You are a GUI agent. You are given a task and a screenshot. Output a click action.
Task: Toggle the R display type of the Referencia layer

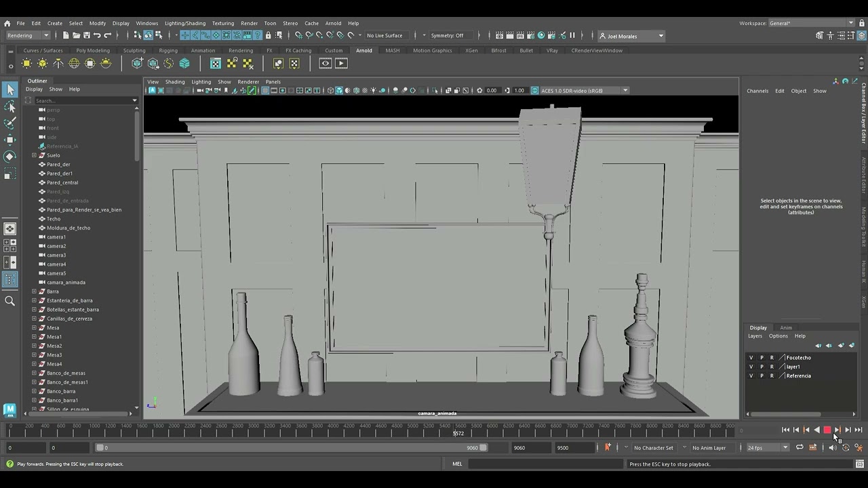tap(772, 375)
